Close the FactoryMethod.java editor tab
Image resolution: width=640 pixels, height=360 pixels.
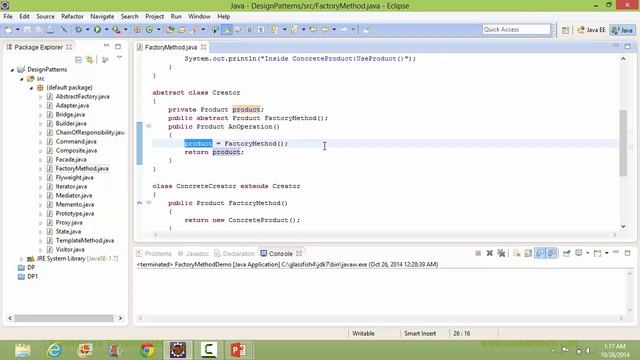tap(203, 47)
